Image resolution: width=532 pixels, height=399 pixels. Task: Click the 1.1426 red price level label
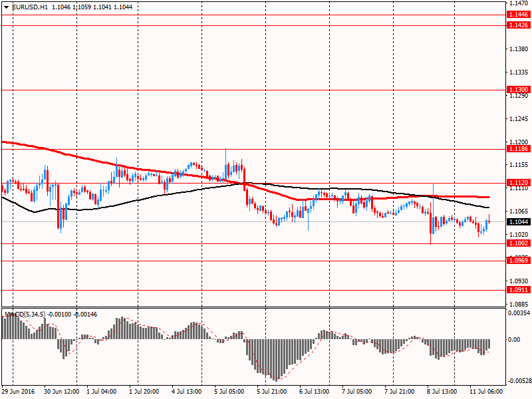[x=519, y=25]
